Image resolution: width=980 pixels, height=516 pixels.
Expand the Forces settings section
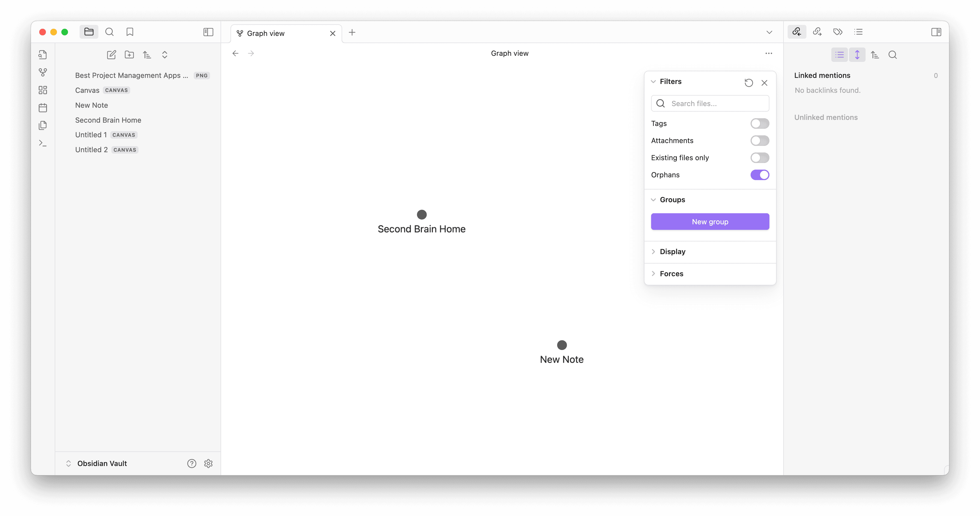671,274
